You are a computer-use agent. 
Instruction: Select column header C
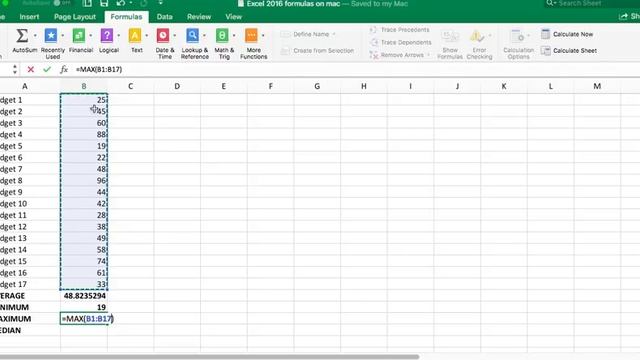[131, 86]
